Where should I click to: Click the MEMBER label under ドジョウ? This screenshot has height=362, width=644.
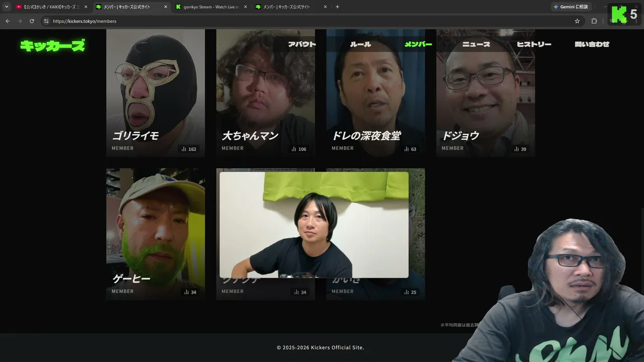pos(453,148)
